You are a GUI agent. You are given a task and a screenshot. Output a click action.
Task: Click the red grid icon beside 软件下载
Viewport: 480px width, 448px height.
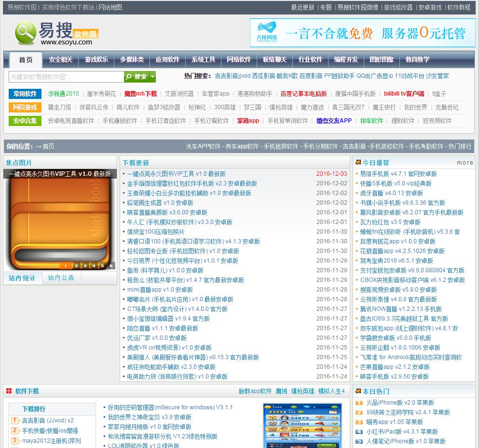[x=9, y=391]
